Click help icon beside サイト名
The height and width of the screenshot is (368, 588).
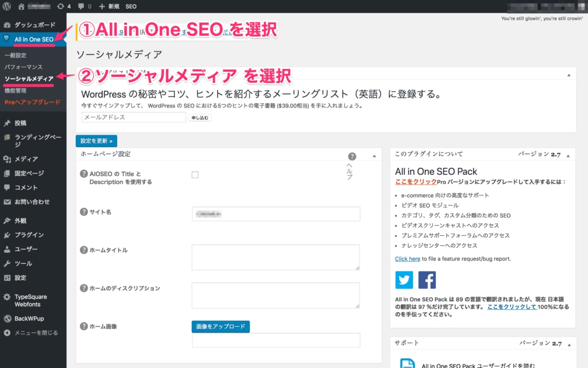pos(84,212)
